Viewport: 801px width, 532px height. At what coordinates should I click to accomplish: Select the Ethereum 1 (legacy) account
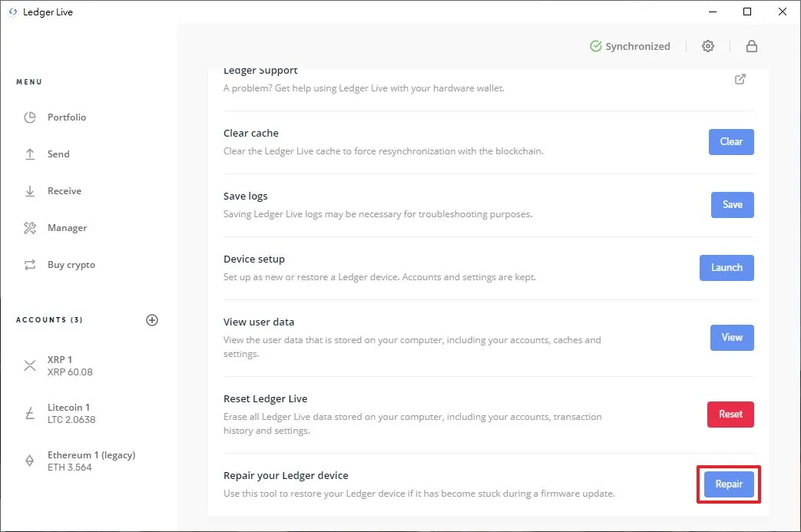point(89,461)
